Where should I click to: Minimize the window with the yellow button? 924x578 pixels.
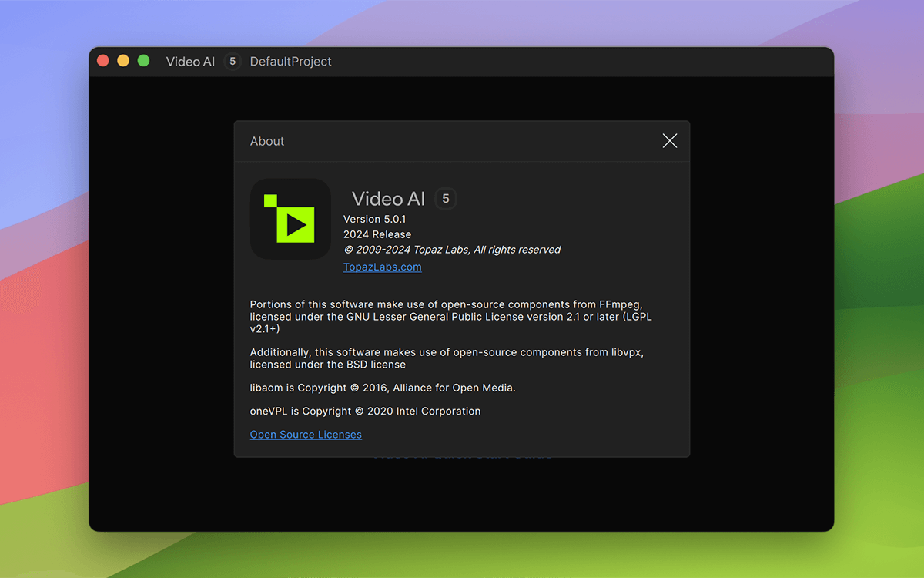coord(123,61)
